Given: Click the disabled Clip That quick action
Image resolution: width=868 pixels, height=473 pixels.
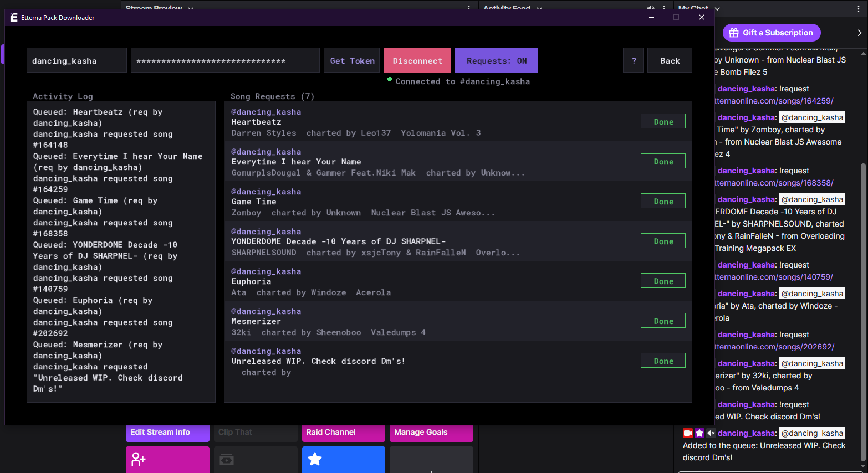Looking at the screenshot, I should coord(256,433).
